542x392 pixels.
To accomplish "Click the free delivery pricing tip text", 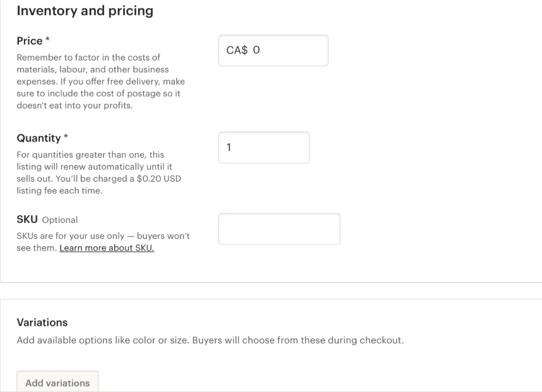I will tap(100, 81).
